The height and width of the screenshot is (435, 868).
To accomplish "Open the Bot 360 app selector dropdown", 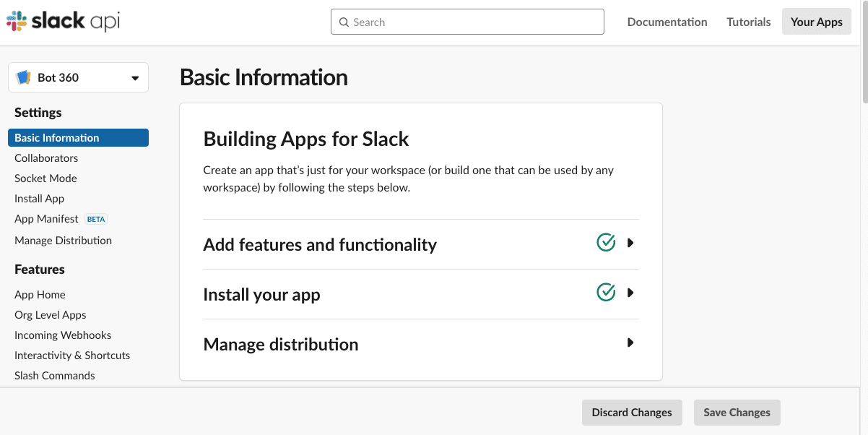I will pyautogui.click(x=134, y=78).
